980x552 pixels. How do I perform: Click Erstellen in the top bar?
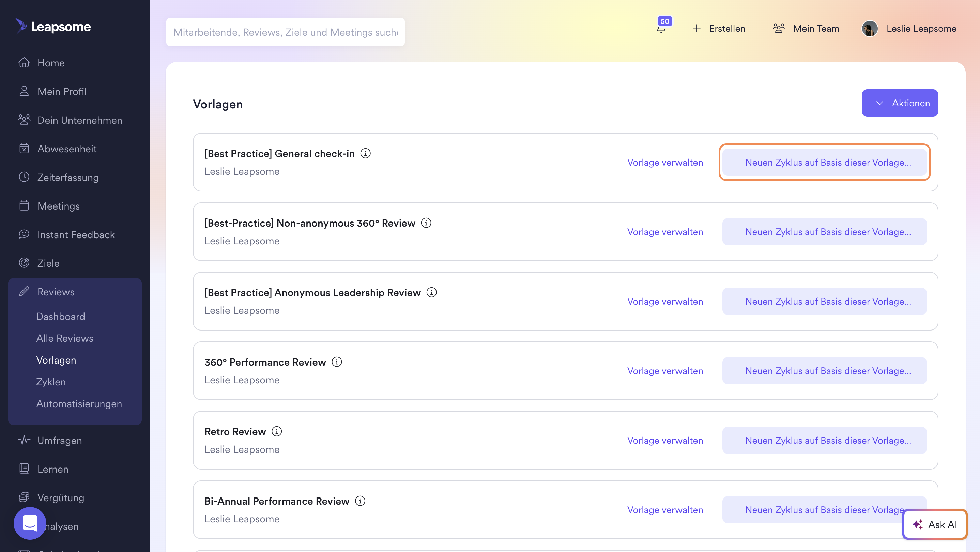click(727, 29)
